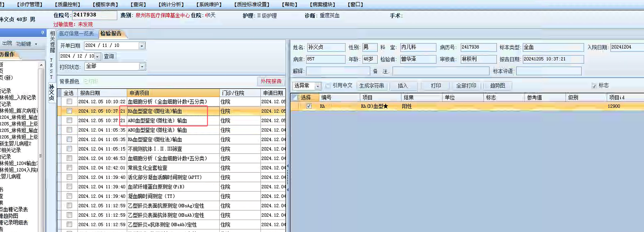Open the TEST vertical tab

click(x=52, y=69)
